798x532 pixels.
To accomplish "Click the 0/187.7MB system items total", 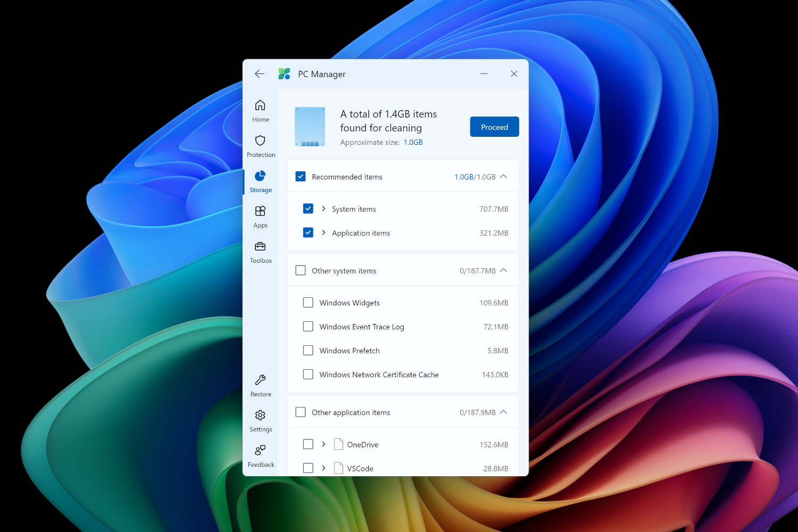I will tap(478, 271).
